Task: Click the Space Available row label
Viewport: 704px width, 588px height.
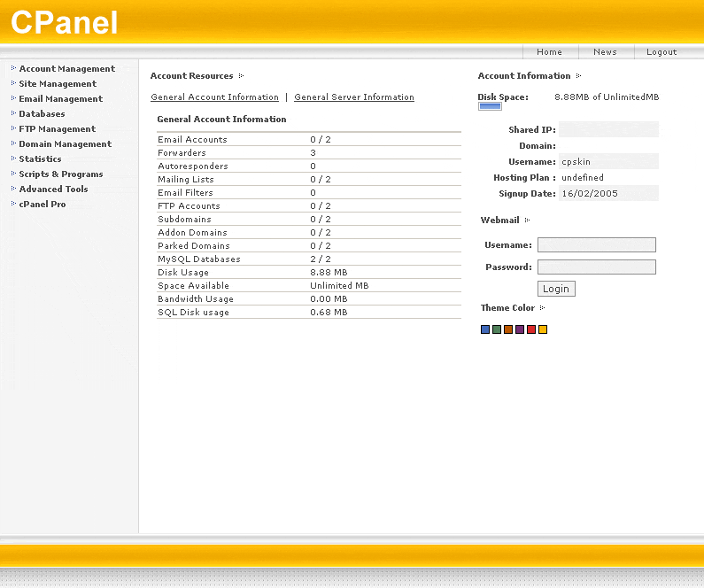Action: [194, 285]
